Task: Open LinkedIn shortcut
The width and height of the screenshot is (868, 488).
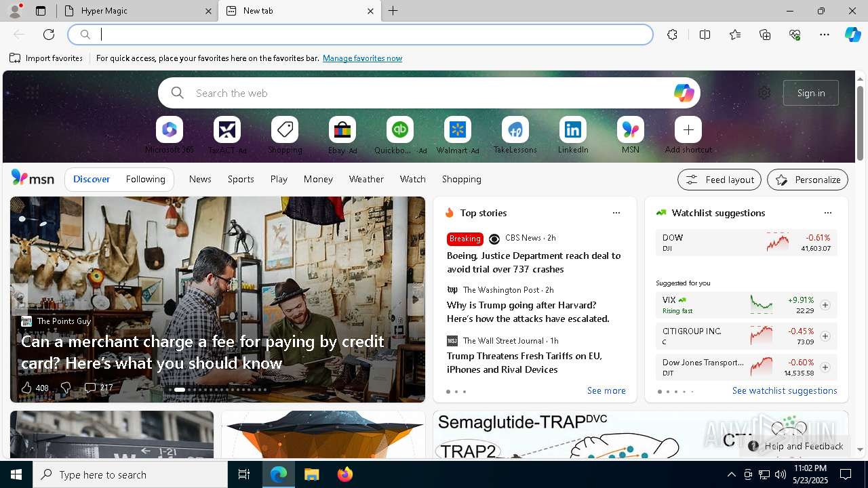Action: pos(573,135)
